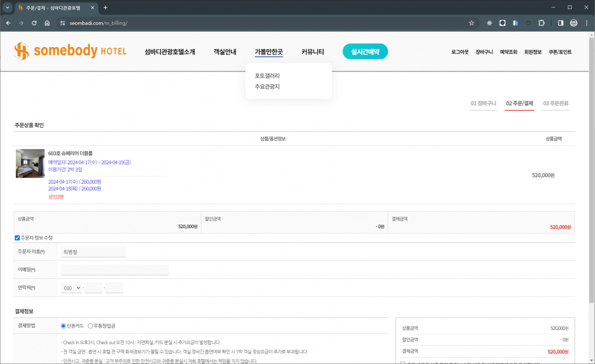Click the 이메일 input field

point(115,270)
